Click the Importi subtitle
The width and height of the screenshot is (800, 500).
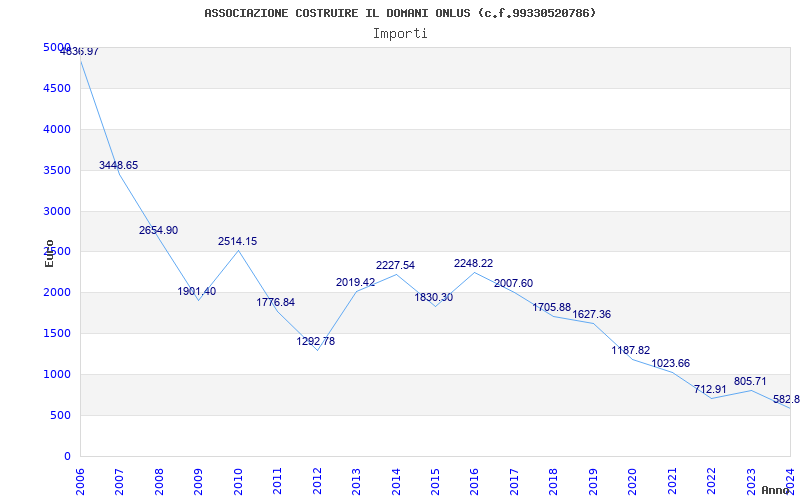(x=400, y=34)
